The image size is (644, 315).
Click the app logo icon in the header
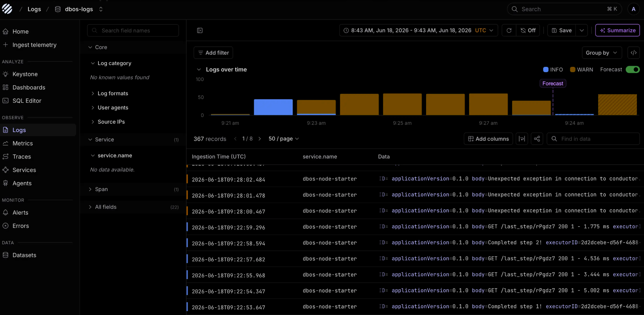point(7,9)
